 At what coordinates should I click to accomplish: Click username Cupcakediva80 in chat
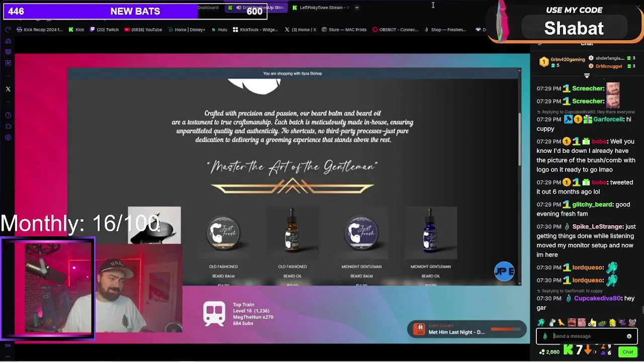tap(598, 298)
